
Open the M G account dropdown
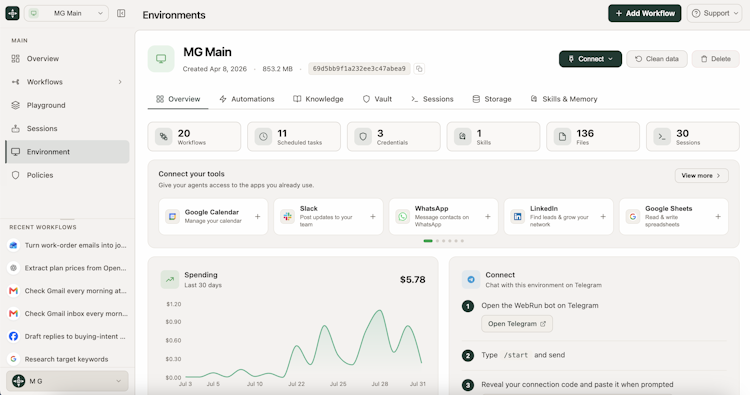coord(67,381)
